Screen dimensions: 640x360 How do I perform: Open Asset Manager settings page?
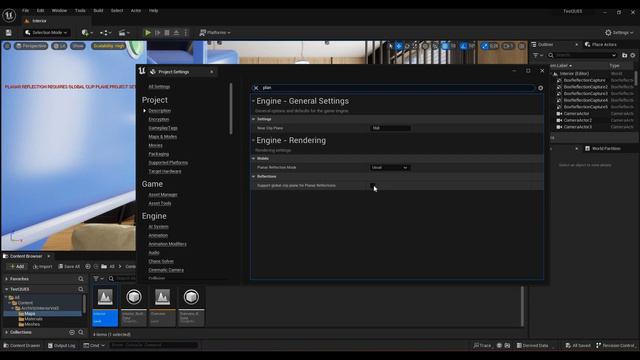coord(163,195)
